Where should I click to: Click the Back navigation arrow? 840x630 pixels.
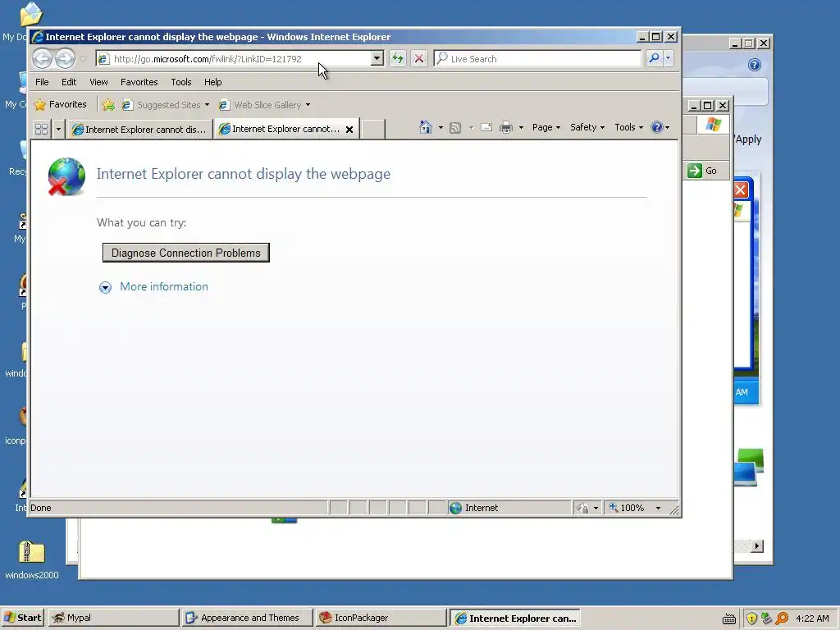coord(42,58)
